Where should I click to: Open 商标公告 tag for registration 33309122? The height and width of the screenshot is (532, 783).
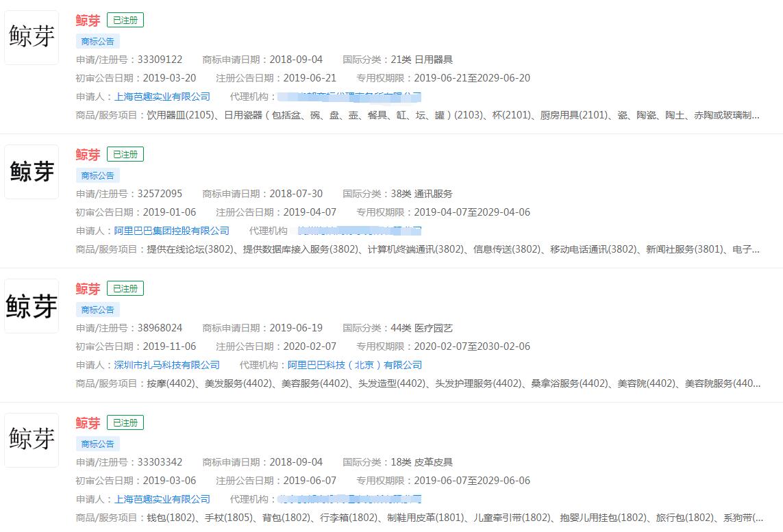(98, 41)
